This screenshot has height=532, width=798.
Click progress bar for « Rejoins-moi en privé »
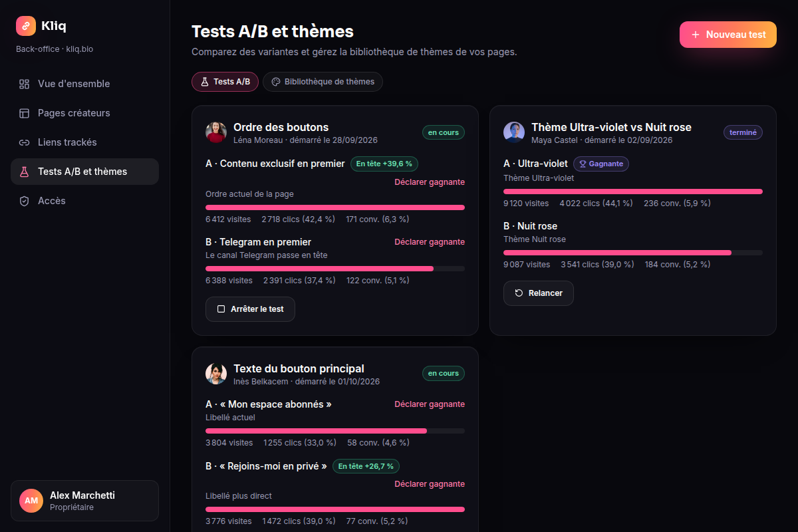tap(335, 509)
